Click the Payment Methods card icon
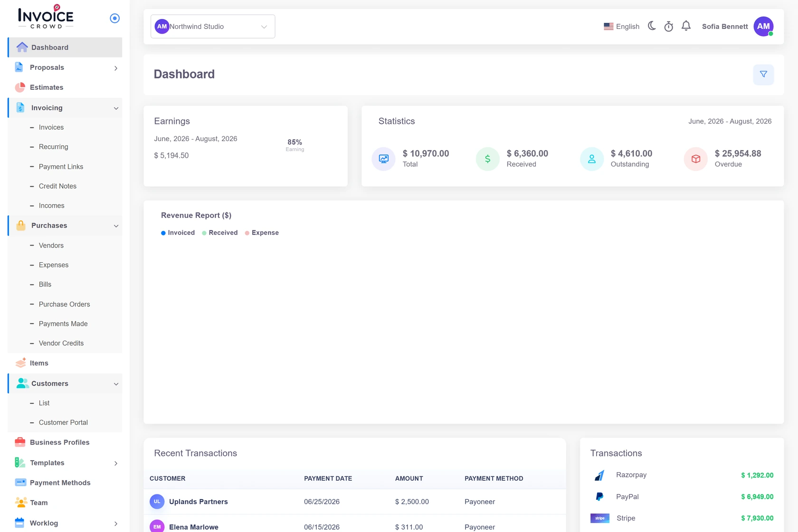 point(20,483)
